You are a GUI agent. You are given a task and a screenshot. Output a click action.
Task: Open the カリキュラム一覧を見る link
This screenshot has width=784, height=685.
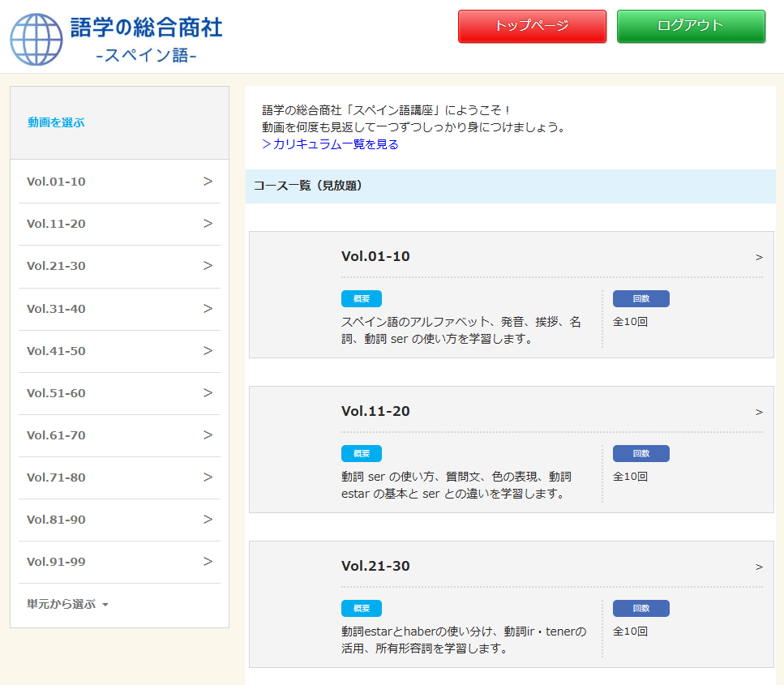point(330,144)
